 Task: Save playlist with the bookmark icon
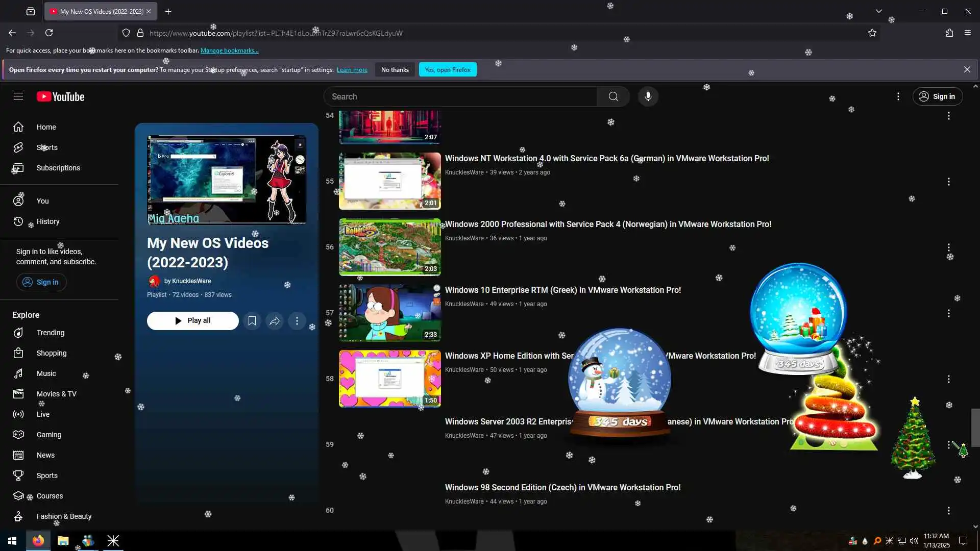252,321
